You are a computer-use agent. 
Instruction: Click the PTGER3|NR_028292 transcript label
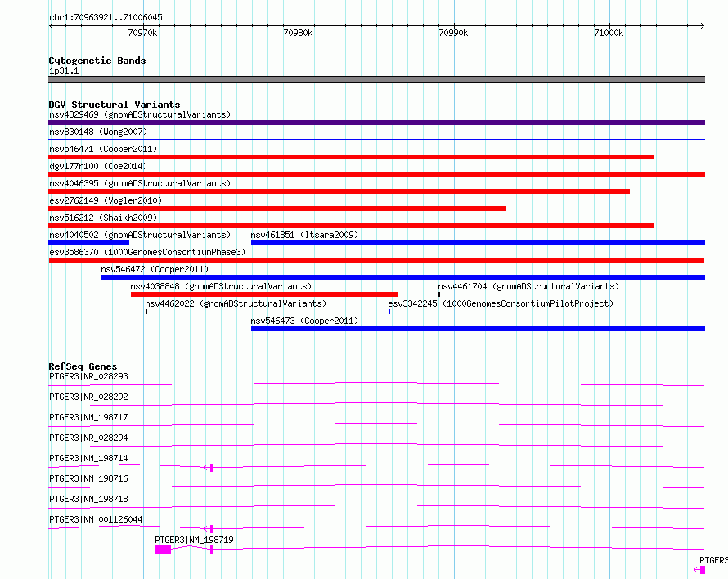pyautogui.click(x=88, y=397)
